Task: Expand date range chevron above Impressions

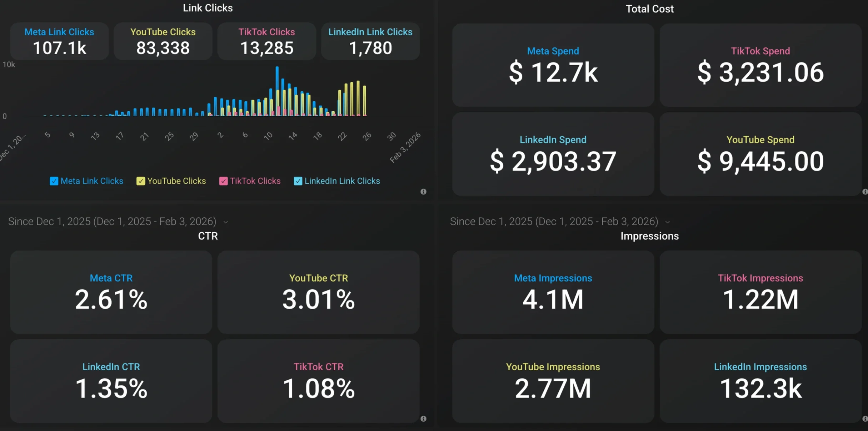Action: [x=668, y=222]
